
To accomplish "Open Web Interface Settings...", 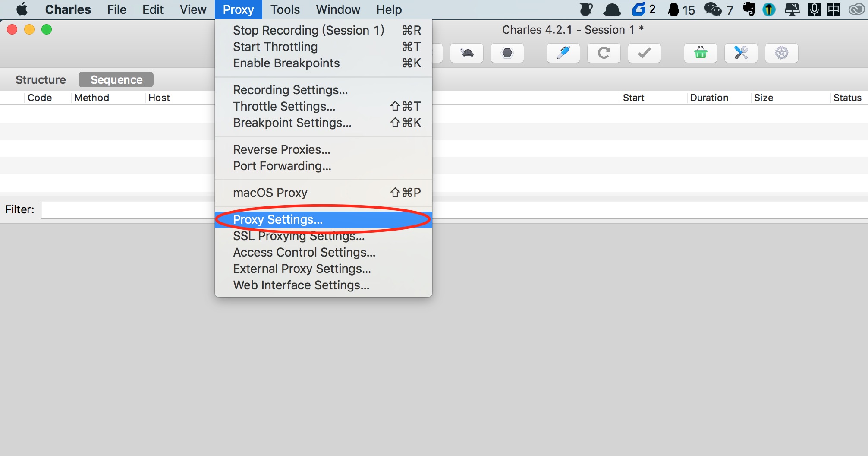I will 324,285.
